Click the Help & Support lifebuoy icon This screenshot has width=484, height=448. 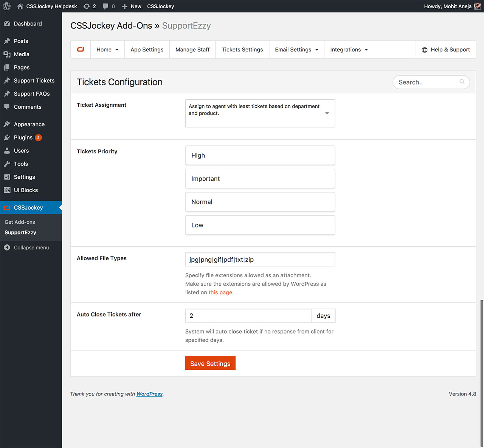tap(425, 50)
